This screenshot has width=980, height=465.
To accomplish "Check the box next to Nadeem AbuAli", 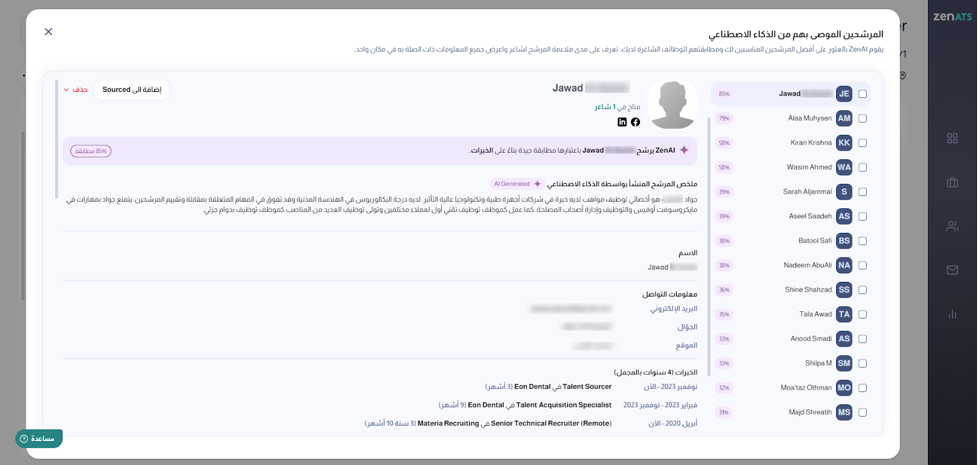I will pos(862,265).
